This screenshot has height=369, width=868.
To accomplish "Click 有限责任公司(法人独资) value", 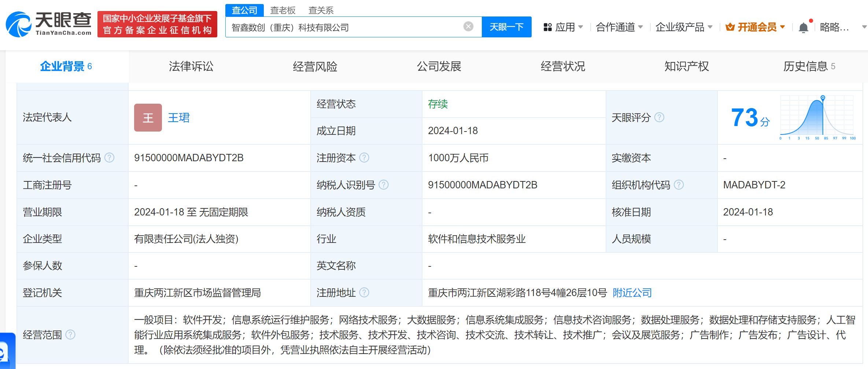I will click(186, 239).
